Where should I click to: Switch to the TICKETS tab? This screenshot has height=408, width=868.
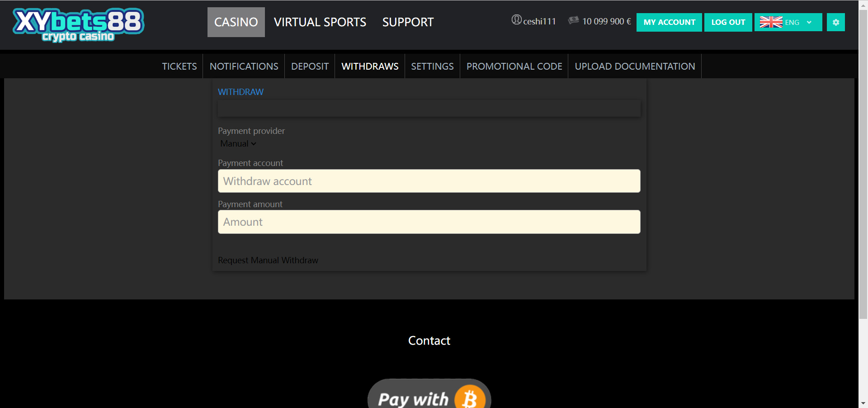(x=179, y=66)
